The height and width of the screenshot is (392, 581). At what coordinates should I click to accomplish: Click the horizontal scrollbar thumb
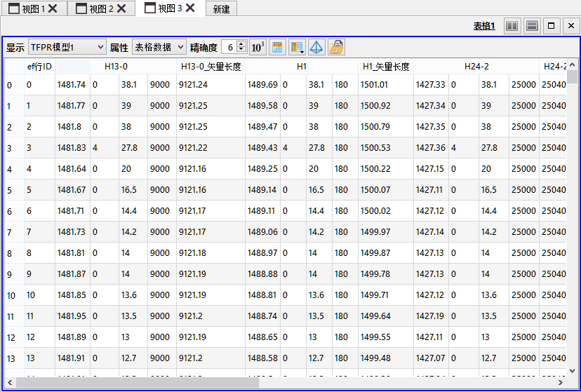coord(137,382)
